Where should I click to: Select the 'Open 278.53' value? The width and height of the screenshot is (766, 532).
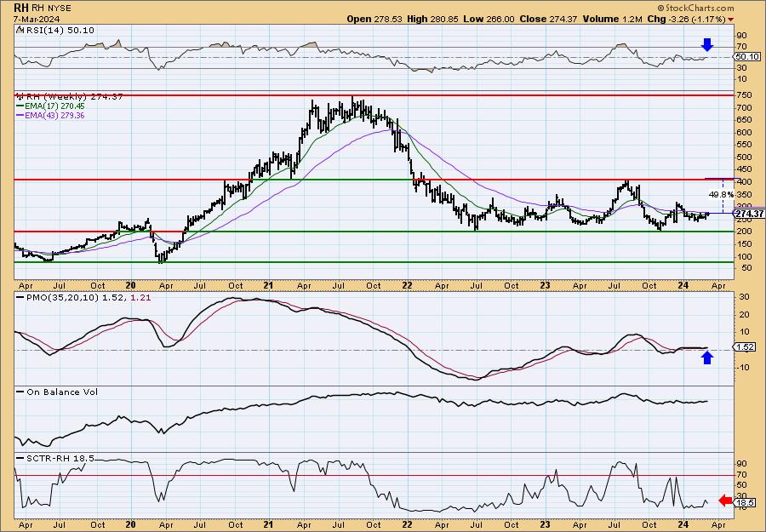[x=374, y=19]
